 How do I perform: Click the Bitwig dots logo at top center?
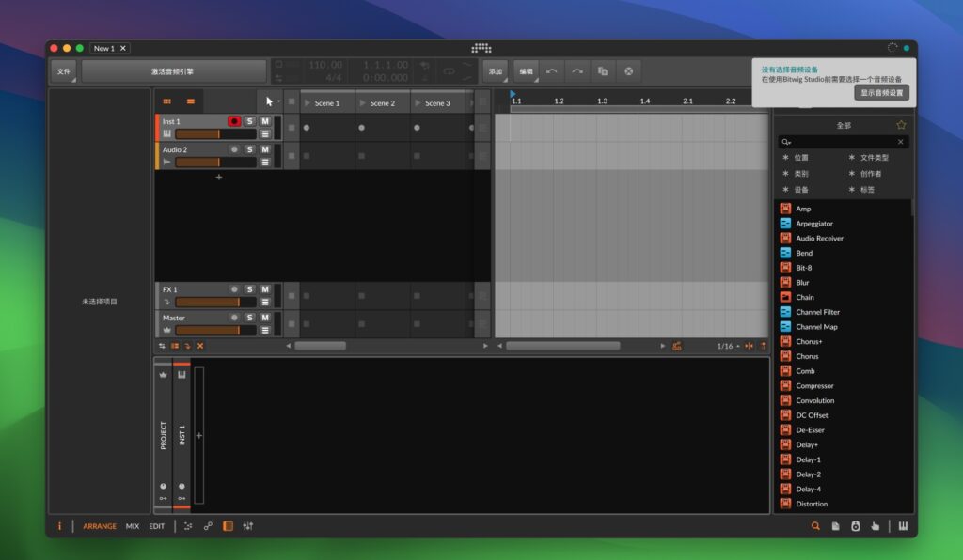[481, 47]
